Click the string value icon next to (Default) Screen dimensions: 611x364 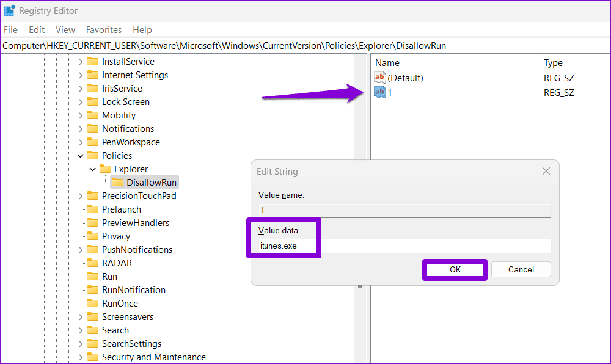pos(379,78)
